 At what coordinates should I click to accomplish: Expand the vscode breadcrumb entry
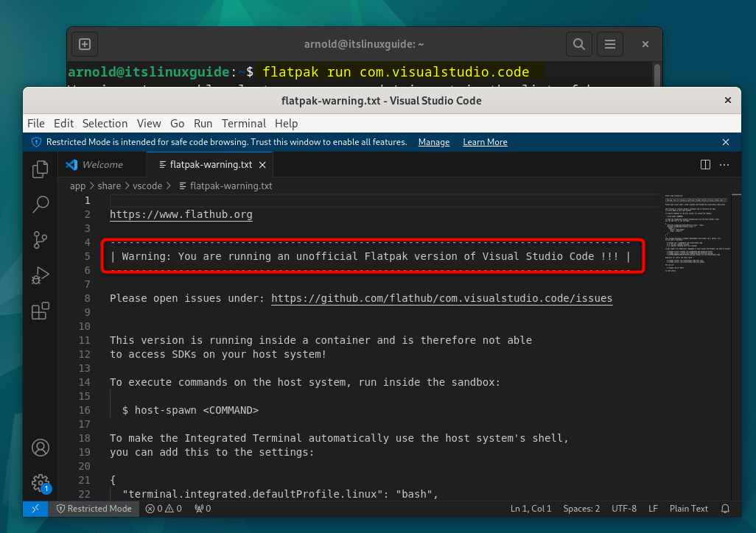(147, 186)
